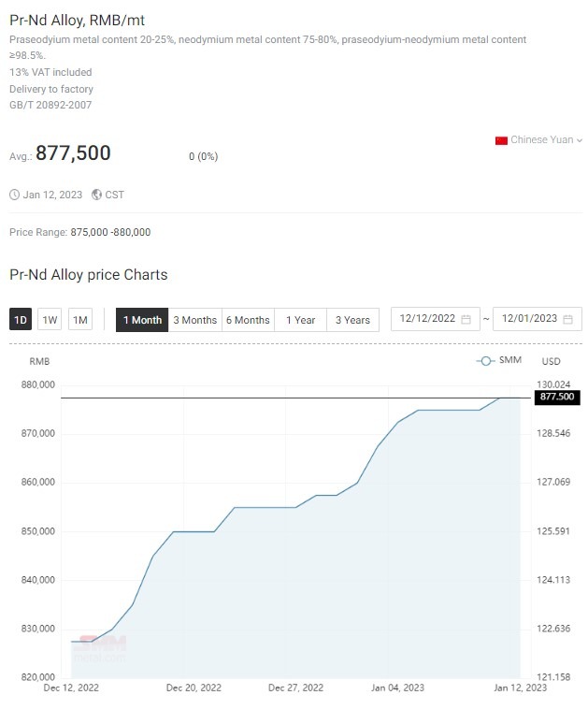Click the Dec 20, 2022 axis label

194,688
